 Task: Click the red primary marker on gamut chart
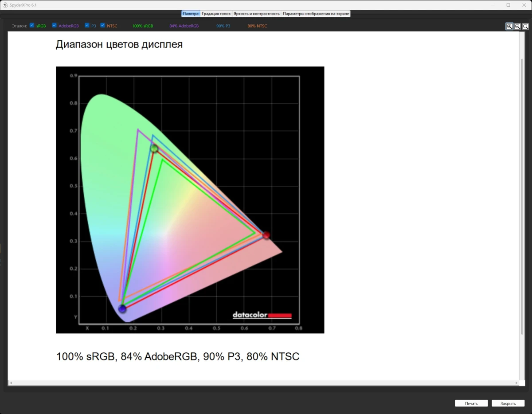point(266,235)
